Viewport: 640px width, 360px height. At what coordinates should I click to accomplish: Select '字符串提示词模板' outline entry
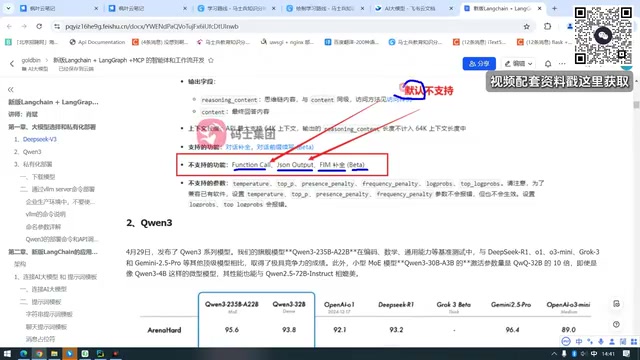pyautogui.click(x=49, y=314)
